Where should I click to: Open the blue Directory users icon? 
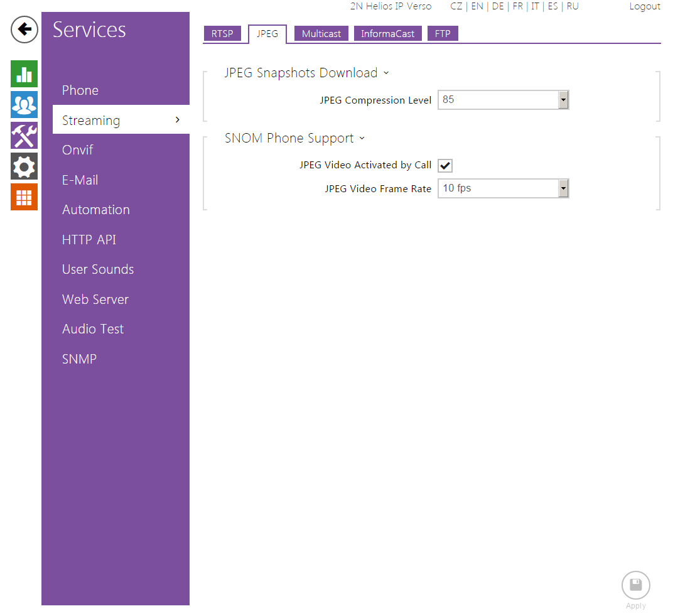24,105
